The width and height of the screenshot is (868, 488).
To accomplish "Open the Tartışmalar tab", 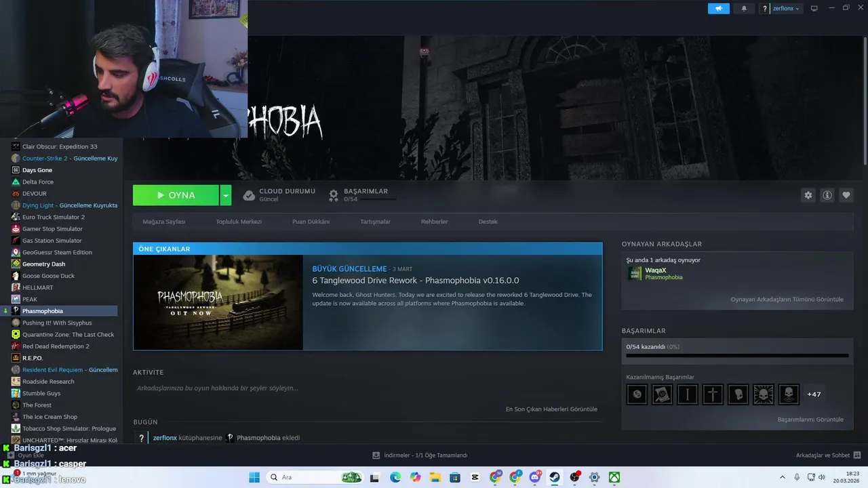I will coord(375,222).
